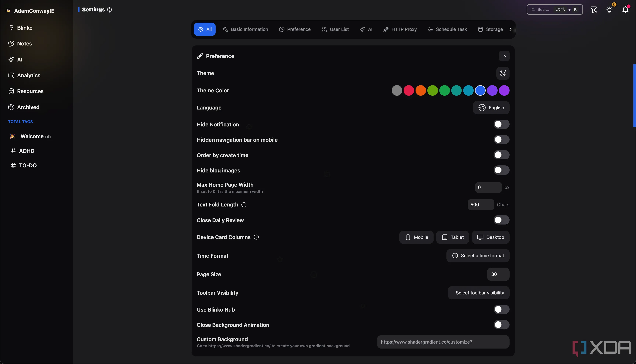636x364 pixels.
Task: Toggle the Hidden navigation bar on mobile switch
Action: pyautogui.click(x=501, y=139)
